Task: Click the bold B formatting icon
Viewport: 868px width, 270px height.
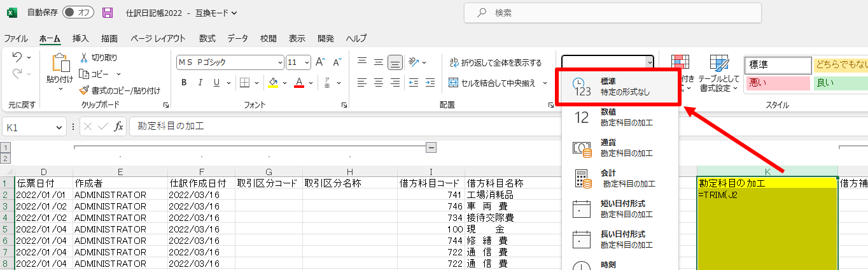Action: (x=184, y=83)
